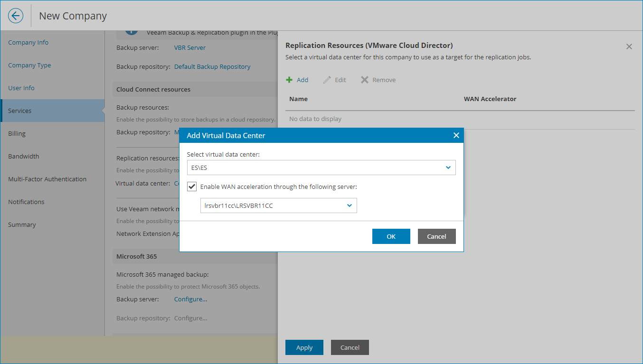Image resolution: width=643 pixels, height=364 pixels.
Task: Go to the Company Info step
Action: [28, 42]
